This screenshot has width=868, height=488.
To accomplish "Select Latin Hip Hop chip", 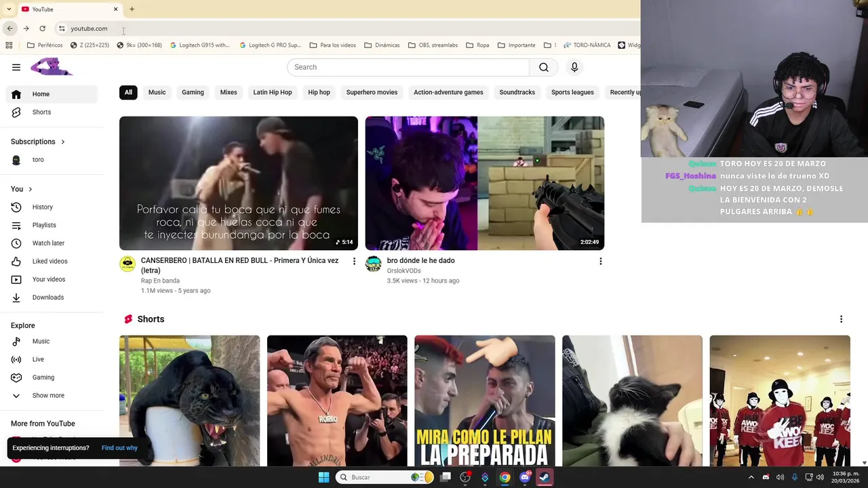I will pyautogui.click(x=273, y=92).
